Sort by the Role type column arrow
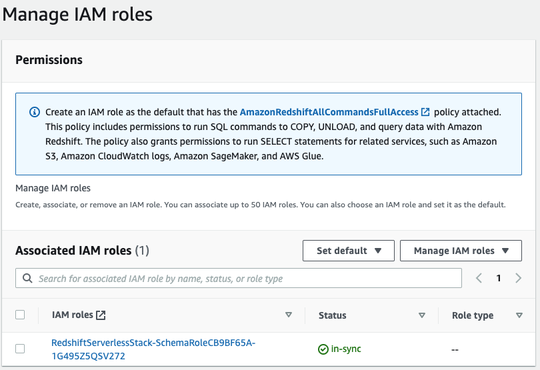Viewport: 540px width, 370px height. tap(519, 315)
